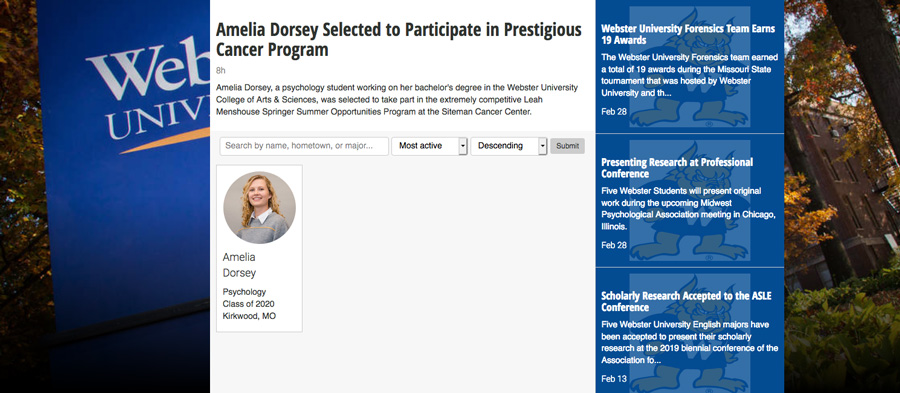Click the arrow on the Most active dropdown
Viewport: 900px width, 393px height.
pos(463,146)
